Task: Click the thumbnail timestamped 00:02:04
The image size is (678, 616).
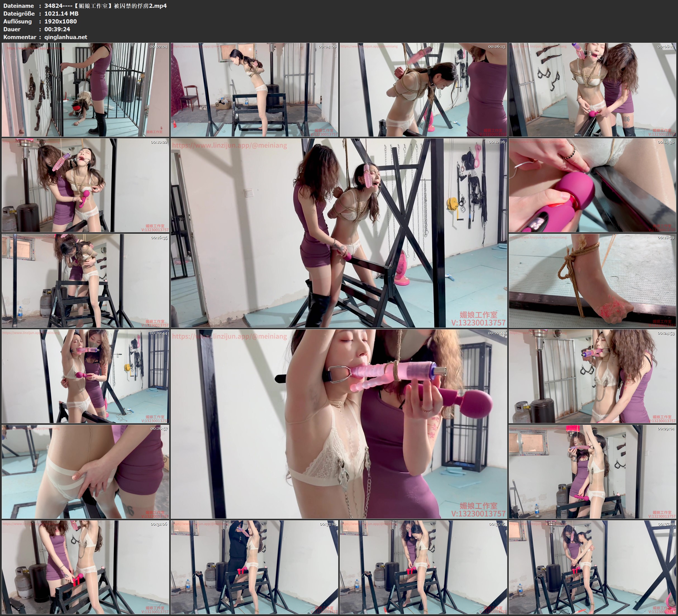Action: 85,90
